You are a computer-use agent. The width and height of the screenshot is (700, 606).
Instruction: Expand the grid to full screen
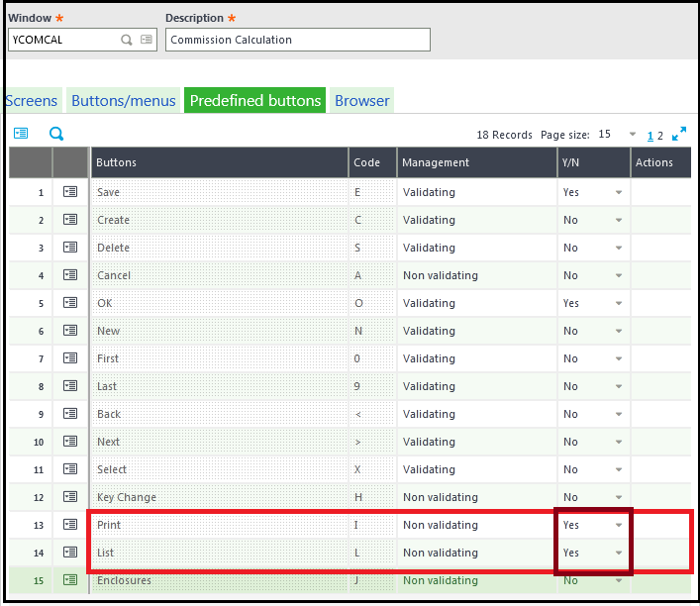coord(679,134)
